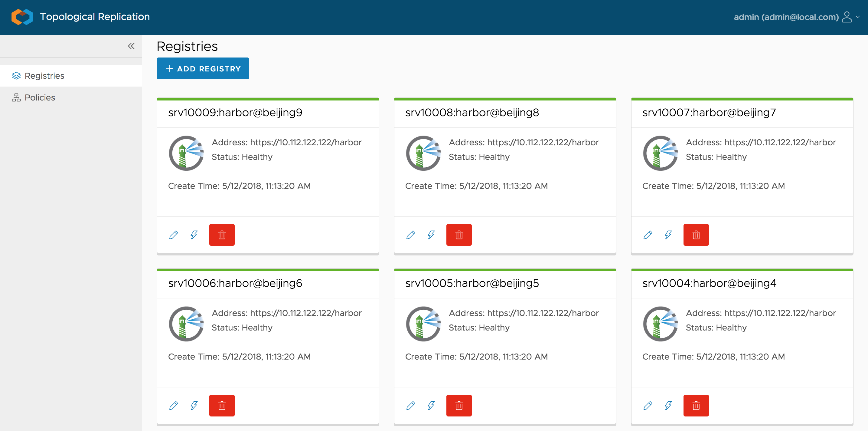The image size is (868, 431).
Task: Edit the srv10004:harbor@beijing4 registry
Action: (648, 405)
